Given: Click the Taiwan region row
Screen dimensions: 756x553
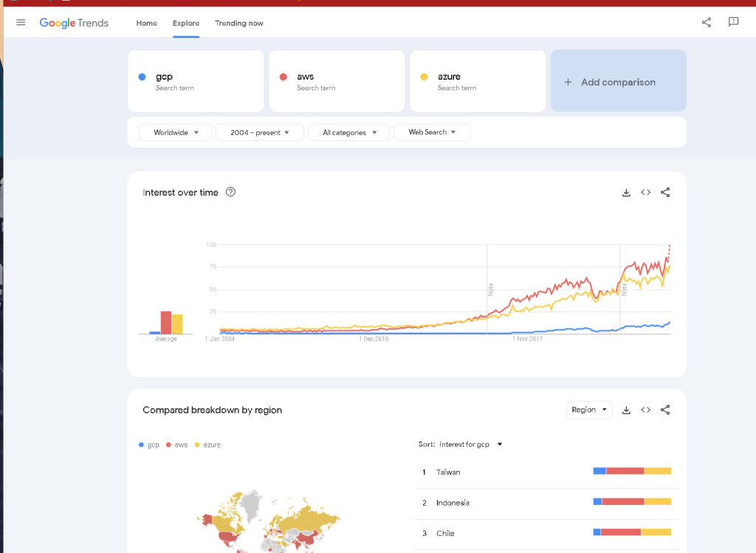Looking at the screenshot, I should pyautogui.click(x=546, y=472).
